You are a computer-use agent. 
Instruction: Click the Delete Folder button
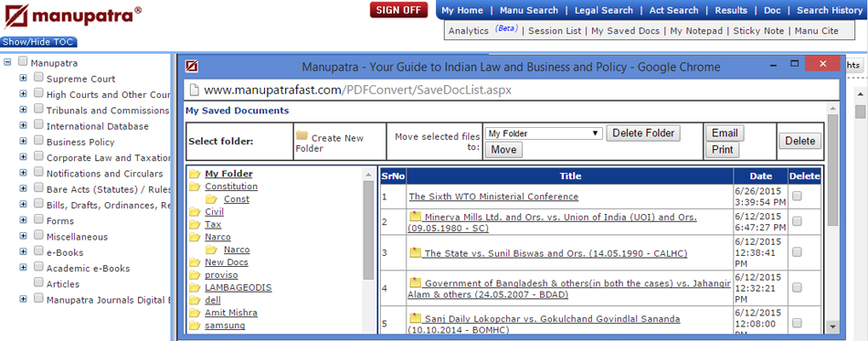point(643,133)
